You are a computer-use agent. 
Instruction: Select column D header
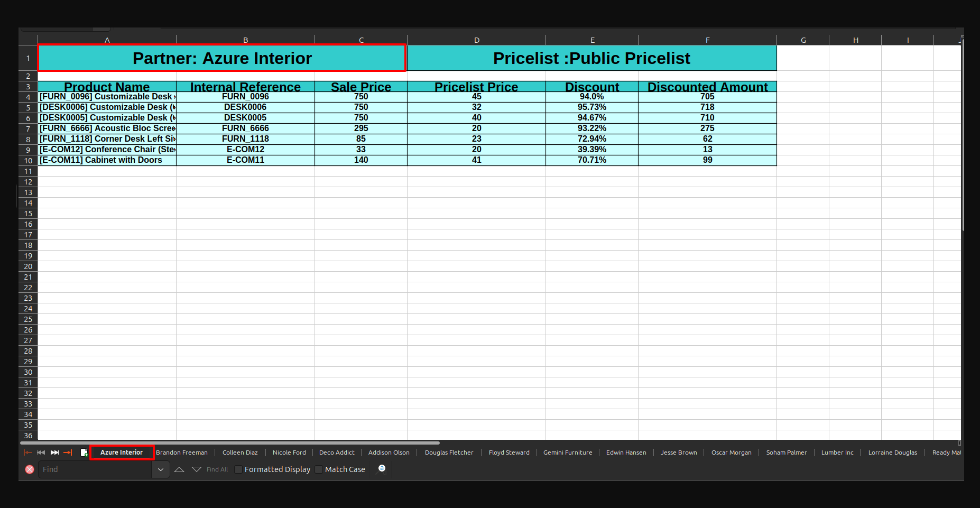point(476,40)
